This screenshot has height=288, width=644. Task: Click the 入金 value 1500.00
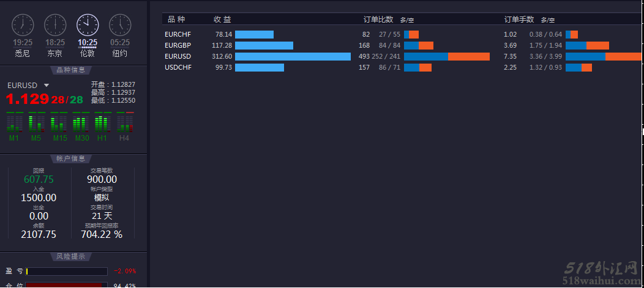click(39, 198)
